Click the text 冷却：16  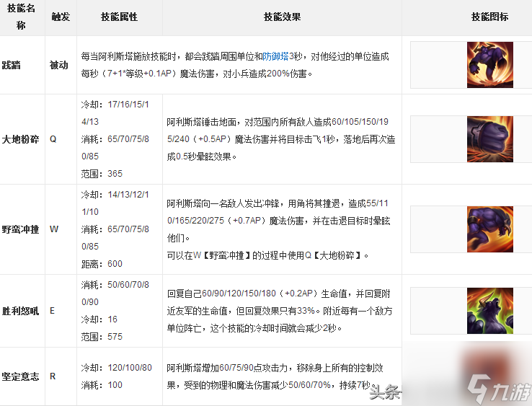(x=99, y=319)
